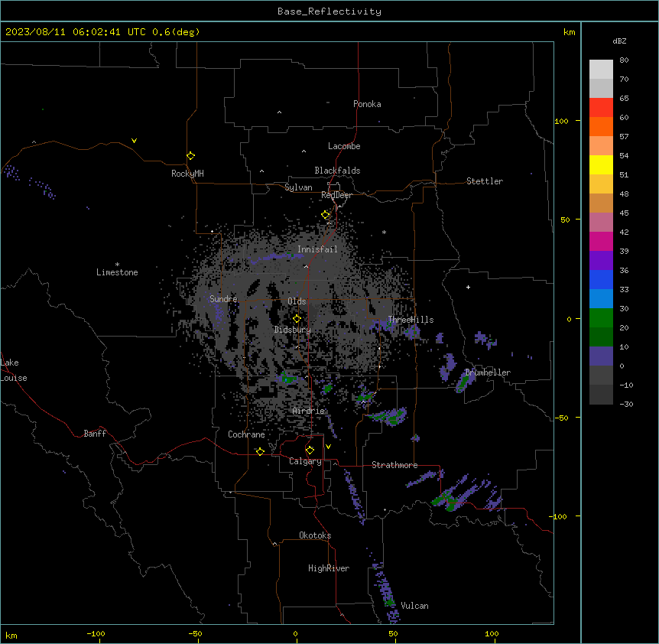Click the Ponoka town label
Viewport: 659px width, 644px height.
tap(367, 104)
